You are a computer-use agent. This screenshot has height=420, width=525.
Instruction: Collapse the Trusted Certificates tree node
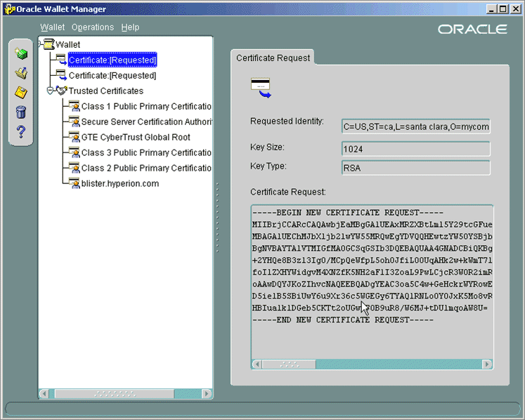(x=50, y=91)
